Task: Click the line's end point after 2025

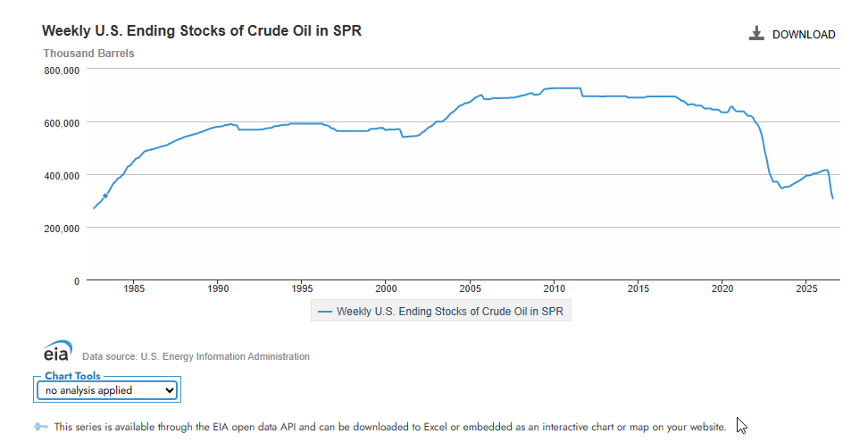Action: tap(832, 198)
